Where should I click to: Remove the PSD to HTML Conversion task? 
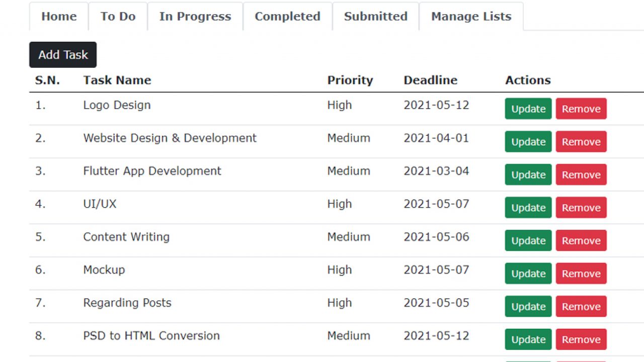(x=581, y=339)
